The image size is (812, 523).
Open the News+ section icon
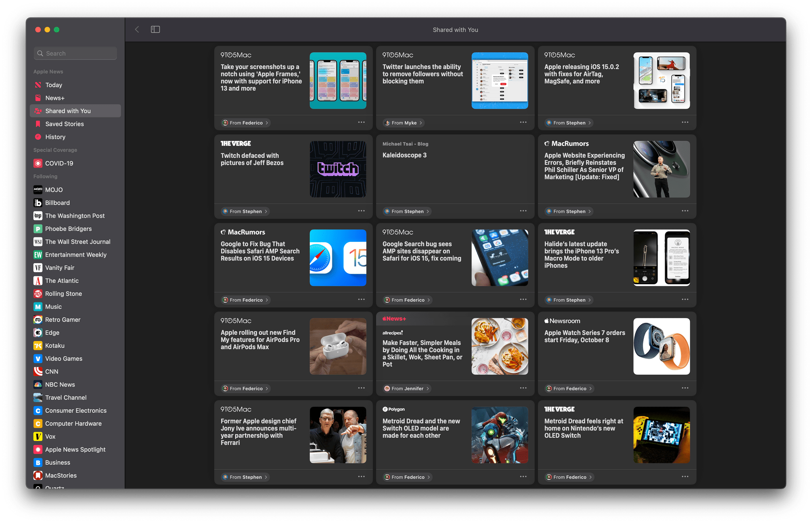(38, 98)
